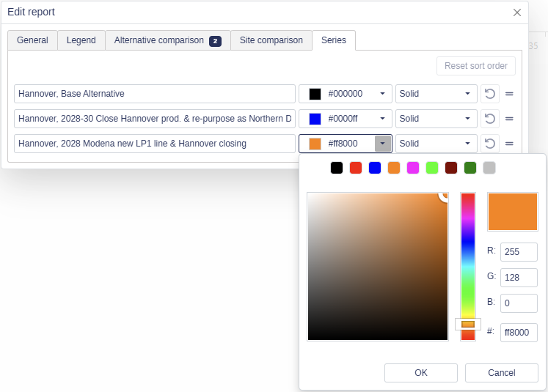
Task: Open line style dropdown for Base Alternative
Action: click(x=436, y=94)
